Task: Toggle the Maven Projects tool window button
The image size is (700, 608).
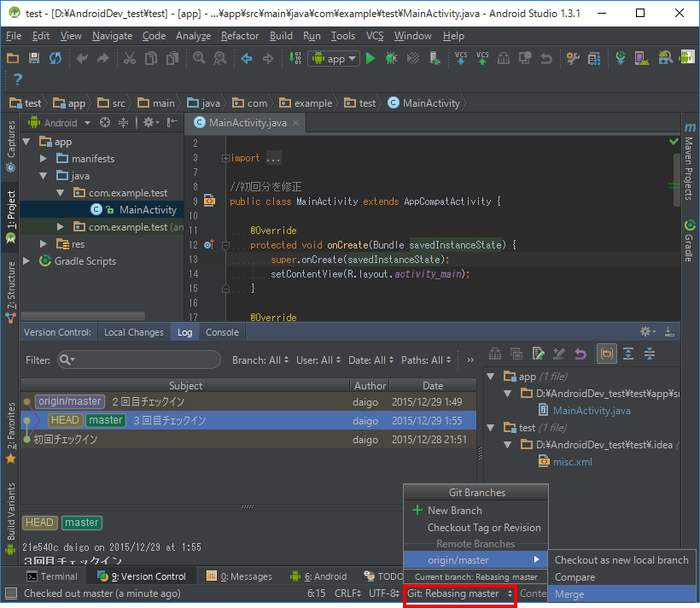Action: point(689,161)
